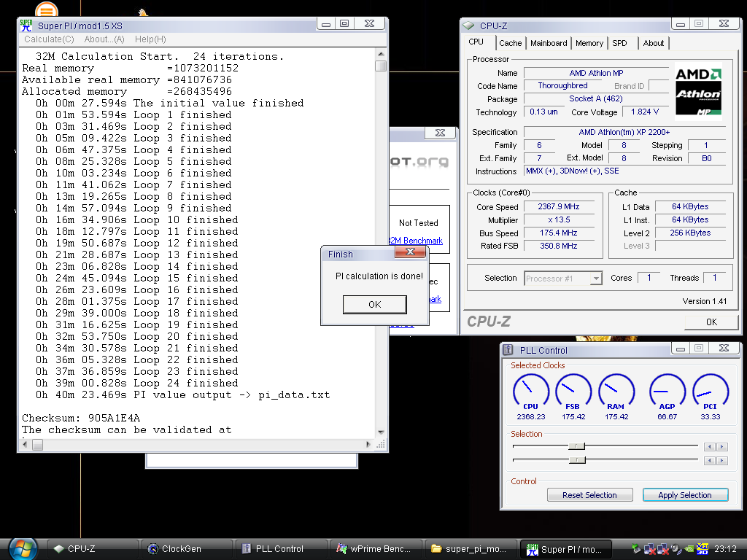Click OK in the Finish dialog
747x560 pixels.
374,304
